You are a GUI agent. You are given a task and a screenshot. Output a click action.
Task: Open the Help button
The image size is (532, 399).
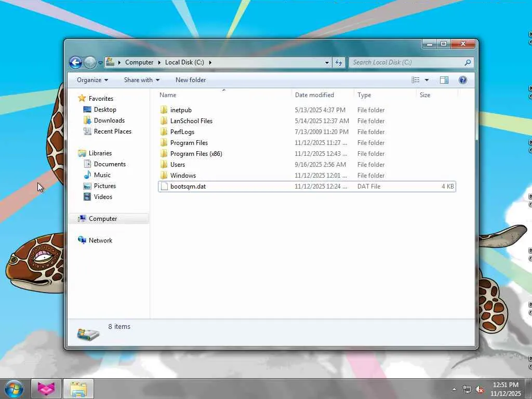tap(463, 80)
